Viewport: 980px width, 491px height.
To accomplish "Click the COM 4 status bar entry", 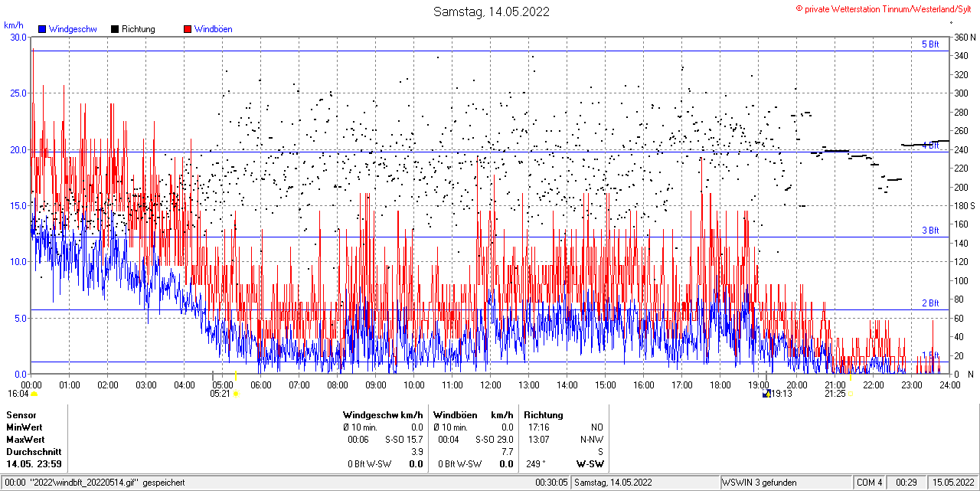I will point(870,483).
